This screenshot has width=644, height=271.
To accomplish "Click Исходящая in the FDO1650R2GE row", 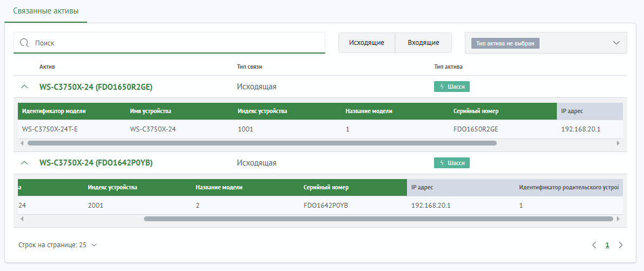I will [257, 87].
